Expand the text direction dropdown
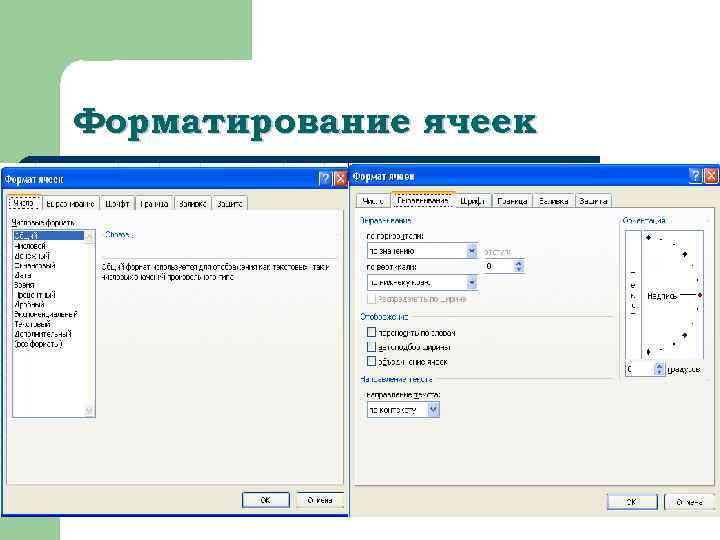The image size is (720, 540). coord(433,410)
